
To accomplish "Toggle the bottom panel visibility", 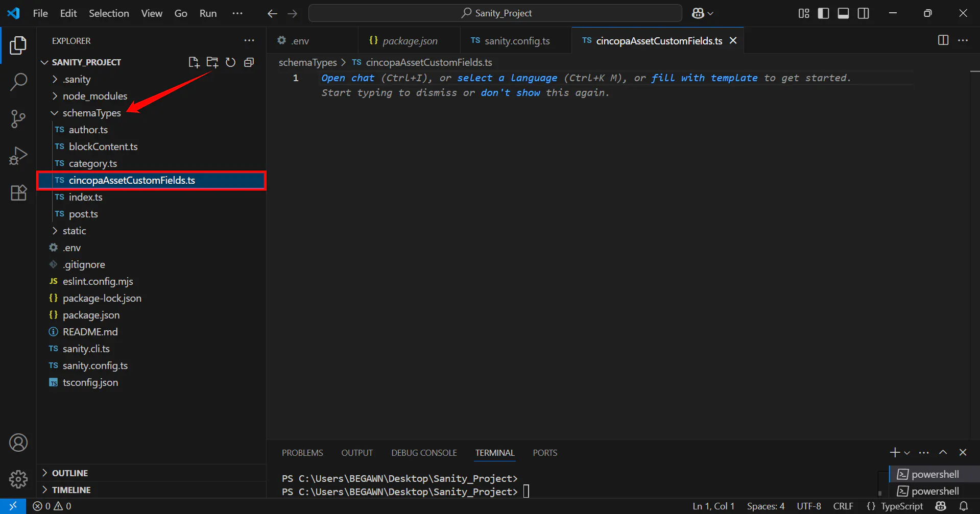I will (843, 13).
